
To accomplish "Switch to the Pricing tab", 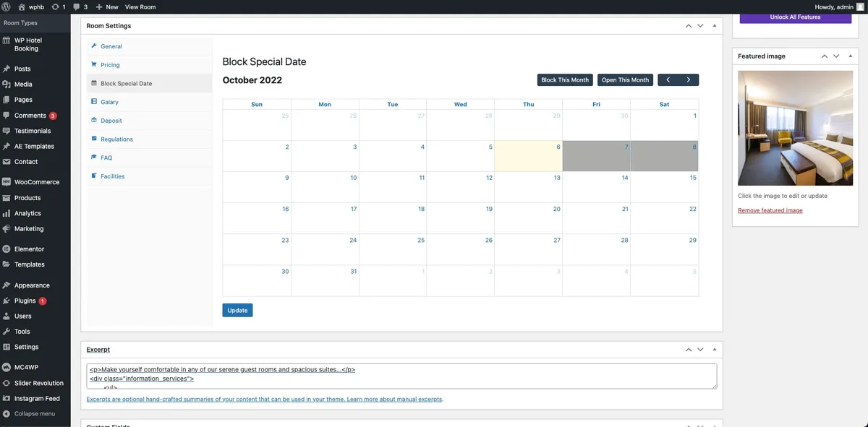I will (x=110, y=64).
